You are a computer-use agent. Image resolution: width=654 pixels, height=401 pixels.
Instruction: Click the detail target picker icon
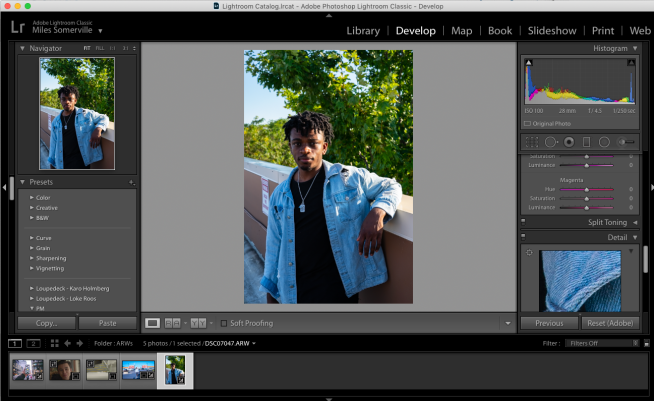(529, 252)
